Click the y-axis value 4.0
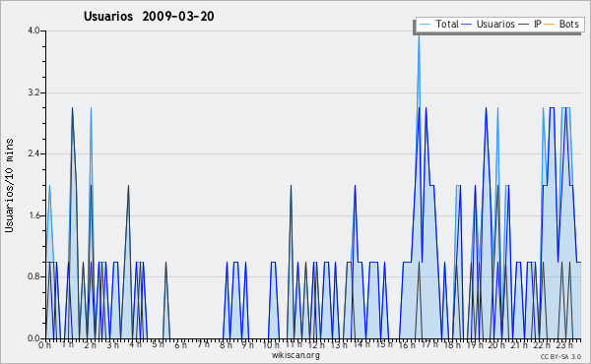The height and width of the screenshot is (364, 591). click(33, 30)
